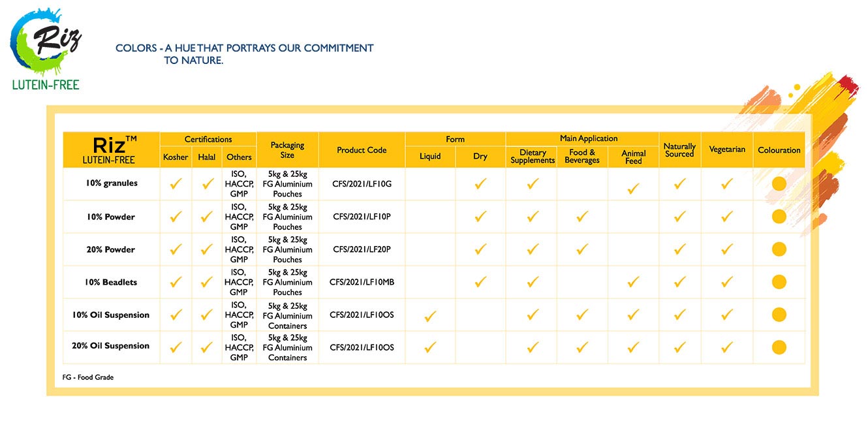Select the Main Application group header
The height and width of the screenshot is (421, 868).
click(x=582, y=139)
